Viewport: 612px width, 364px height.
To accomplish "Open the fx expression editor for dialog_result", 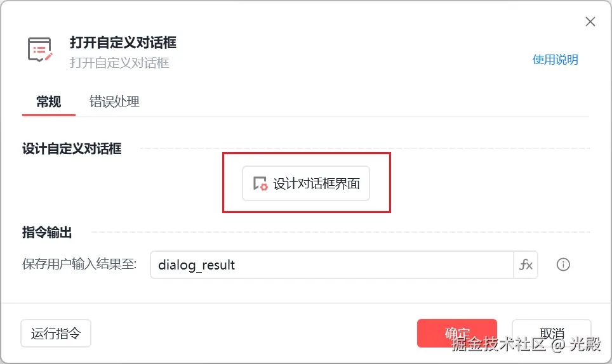I will pyautogui.click(x=526, y=265).
